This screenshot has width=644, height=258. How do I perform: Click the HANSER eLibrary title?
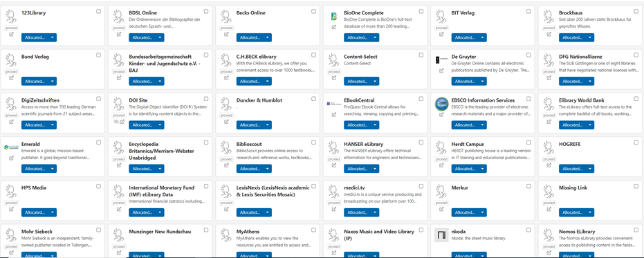click(363, 144)
